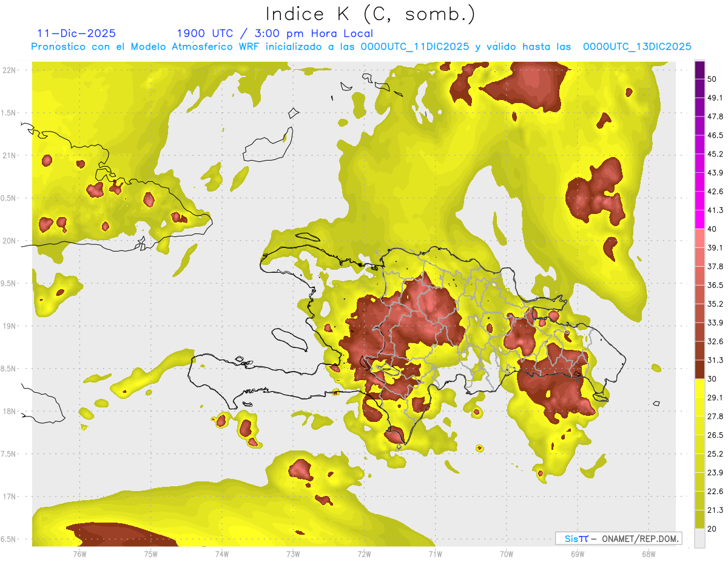
Task: Click the '20N' latitude label
Action: click(x=10, y=241)
